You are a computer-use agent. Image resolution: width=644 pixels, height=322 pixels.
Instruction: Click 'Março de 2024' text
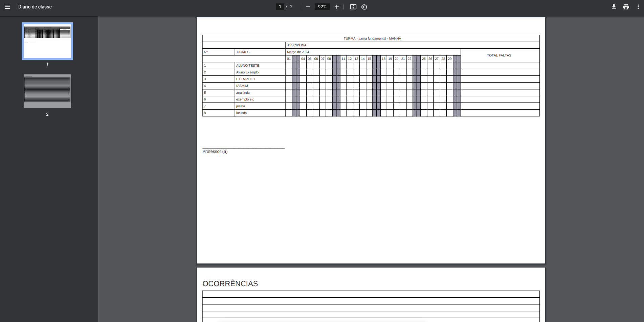(x=298, y=52)
